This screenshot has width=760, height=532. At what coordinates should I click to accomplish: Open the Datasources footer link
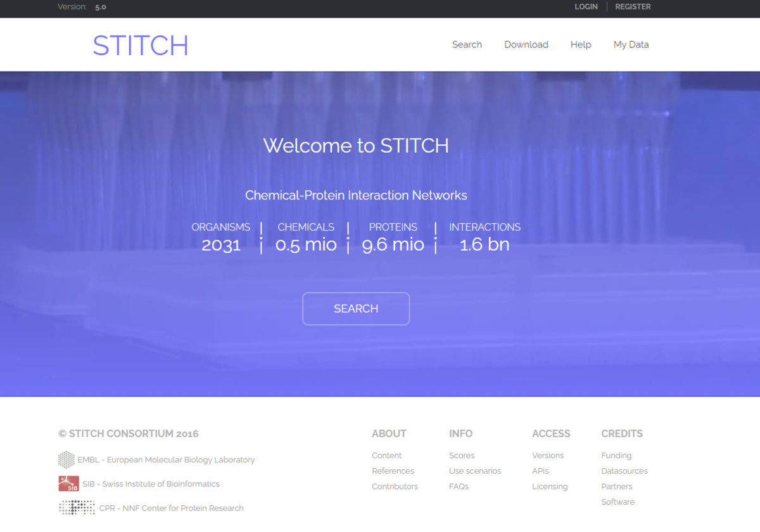pyautogui.click(x=624, y=471)
